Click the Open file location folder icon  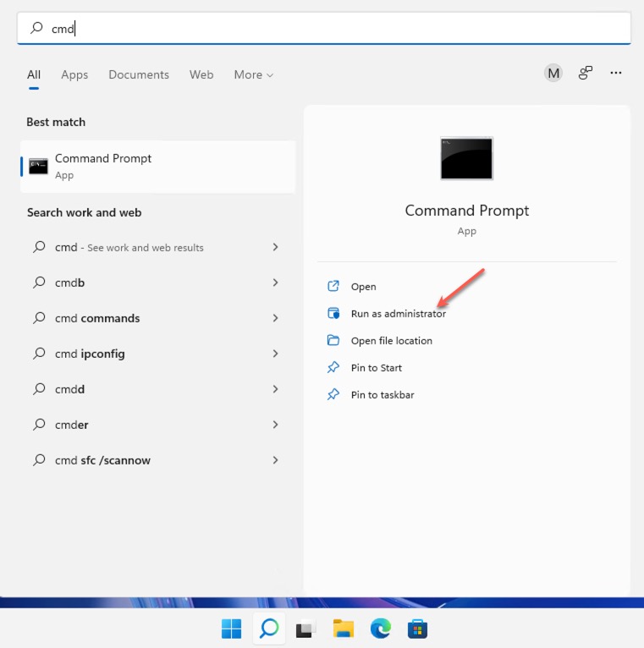coord(333,340)
